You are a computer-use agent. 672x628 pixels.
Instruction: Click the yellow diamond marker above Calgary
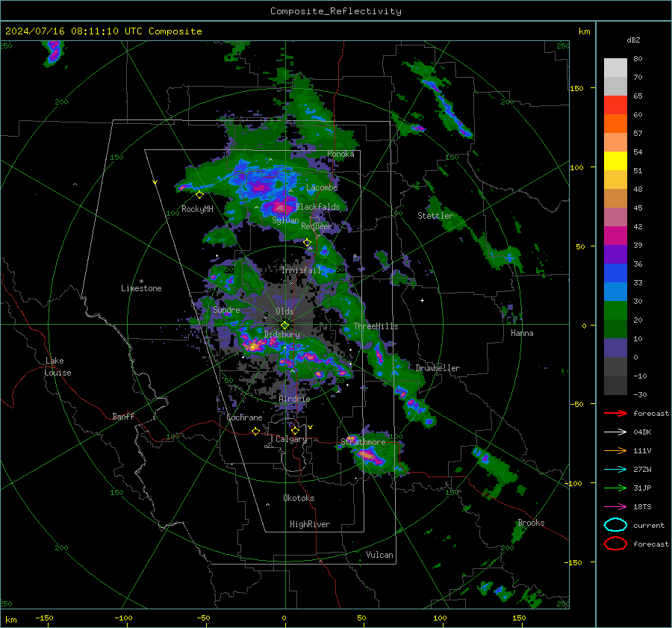[295, 430]
